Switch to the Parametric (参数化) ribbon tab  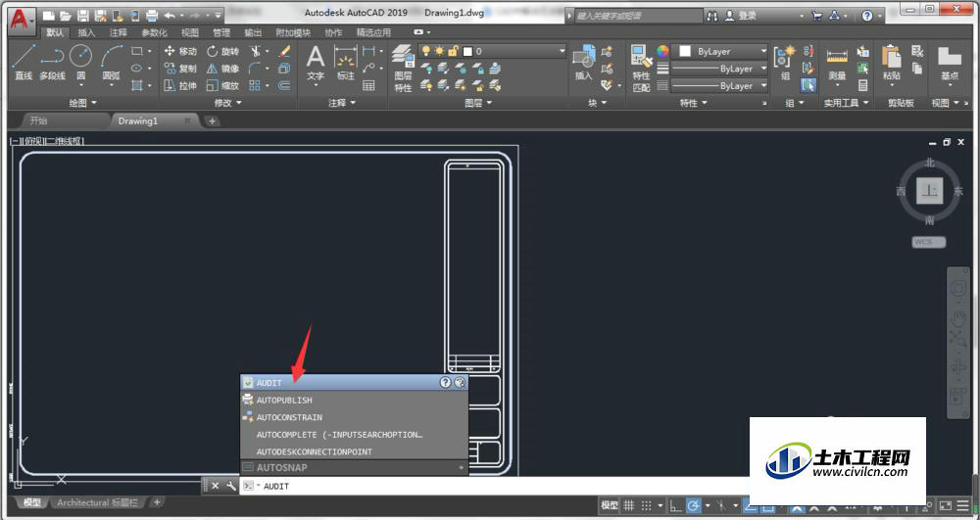pyautogui.click(x=154, y=32)
